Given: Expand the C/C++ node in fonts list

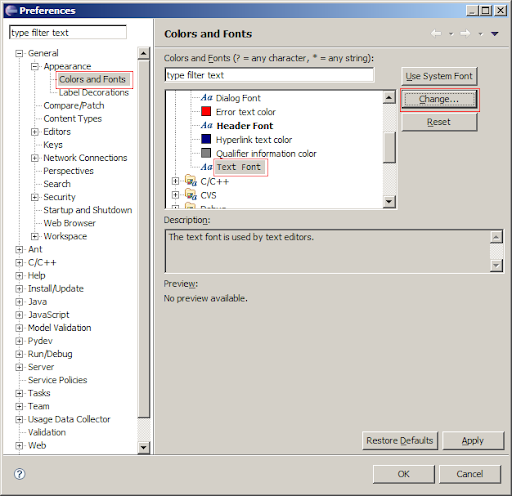Looking at the screenshot, I should tap(175, 181).
